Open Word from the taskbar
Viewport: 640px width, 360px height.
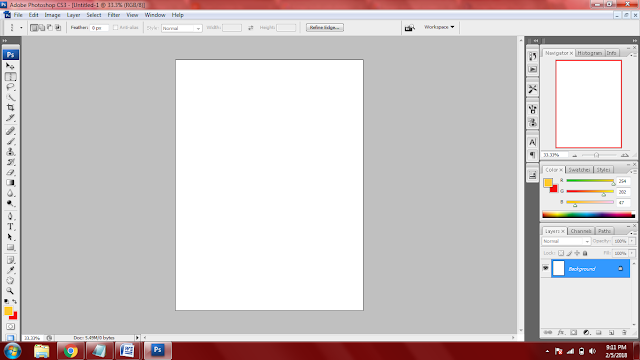127,351
